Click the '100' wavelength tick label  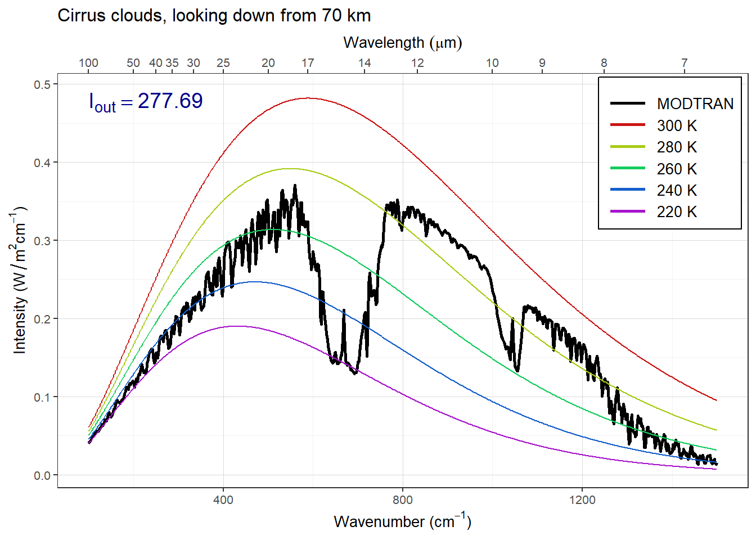click(x=88, y=63)
